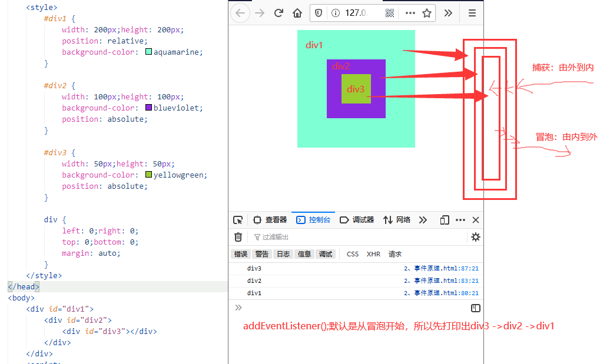
Task: Toggle the 日志 logs filter
Action: 283,254
